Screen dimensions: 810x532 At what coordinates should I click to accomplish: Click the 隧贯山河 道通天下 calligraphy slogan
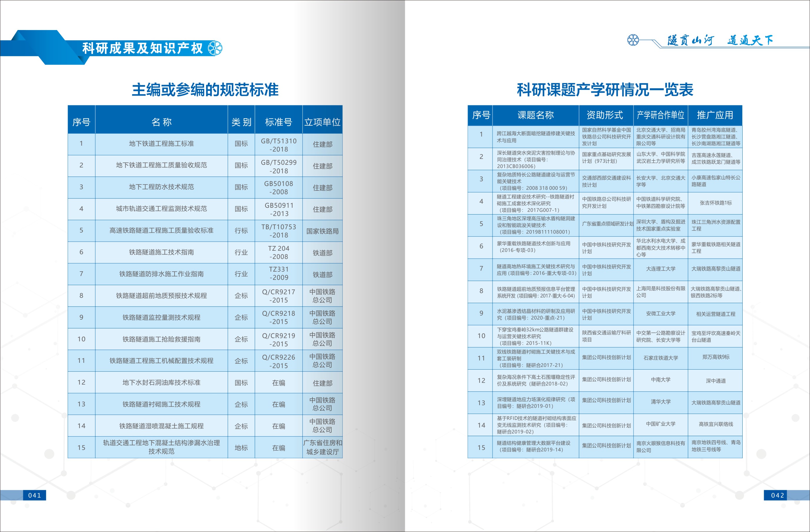(x=720, y=40)
